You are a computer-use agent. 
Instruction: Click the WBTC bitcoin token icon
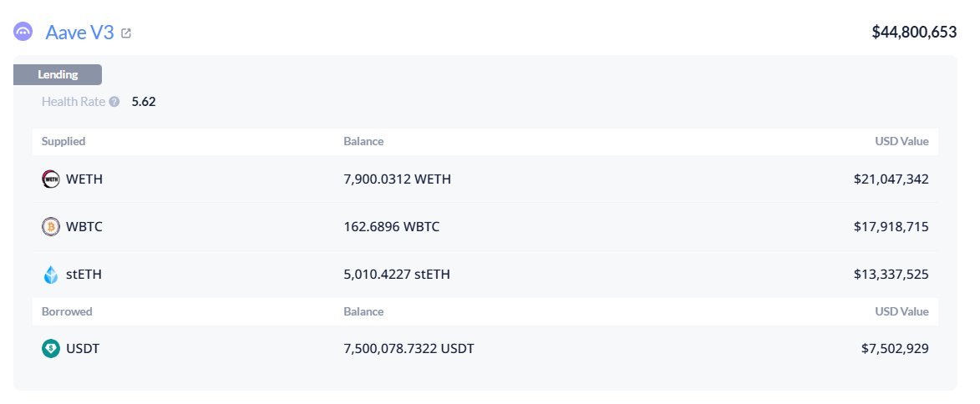[x=51, y=226]
